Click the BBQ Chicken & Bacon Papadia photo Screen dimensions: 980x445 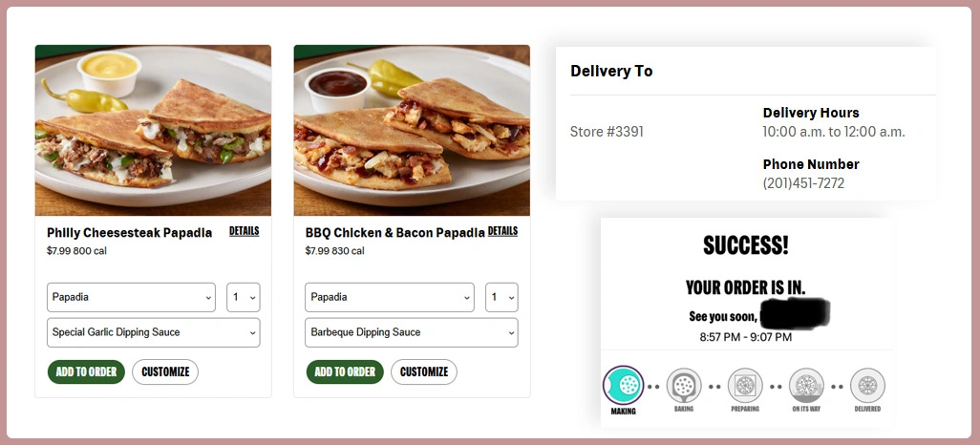[x=412, y=130]
